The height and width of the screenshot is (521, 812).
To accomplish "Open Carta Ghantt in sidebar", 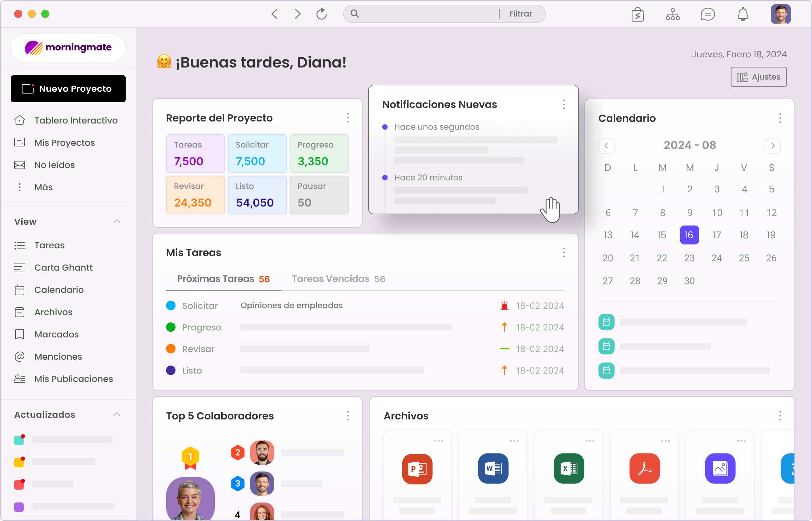I will coord(63,267).
